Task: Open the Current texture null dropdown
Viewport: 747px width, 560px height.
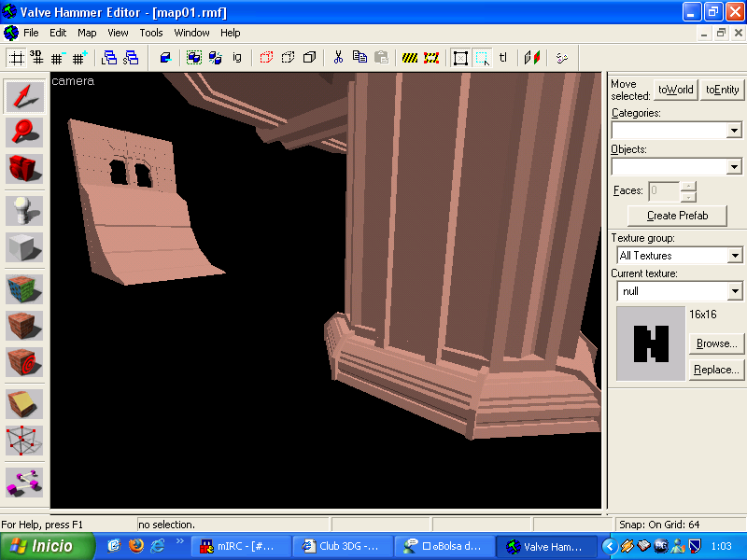Action: 735,291
